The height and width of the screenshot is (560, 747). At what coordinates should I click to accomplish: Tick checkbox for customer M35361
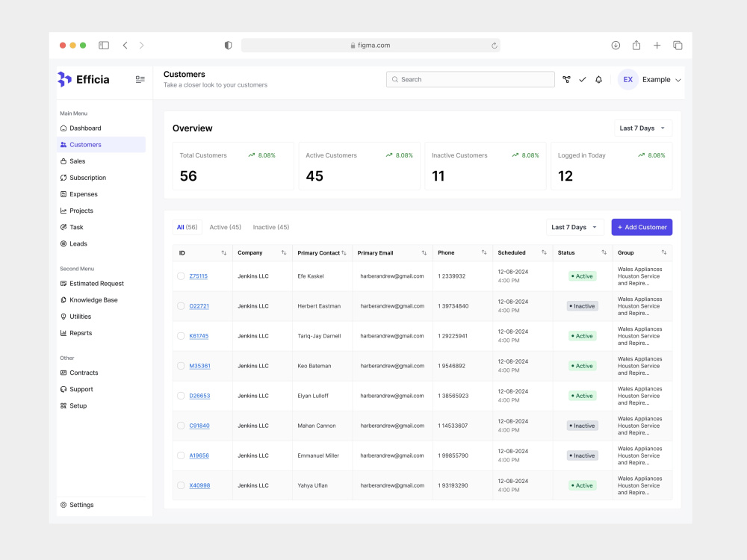coord(181,366)
